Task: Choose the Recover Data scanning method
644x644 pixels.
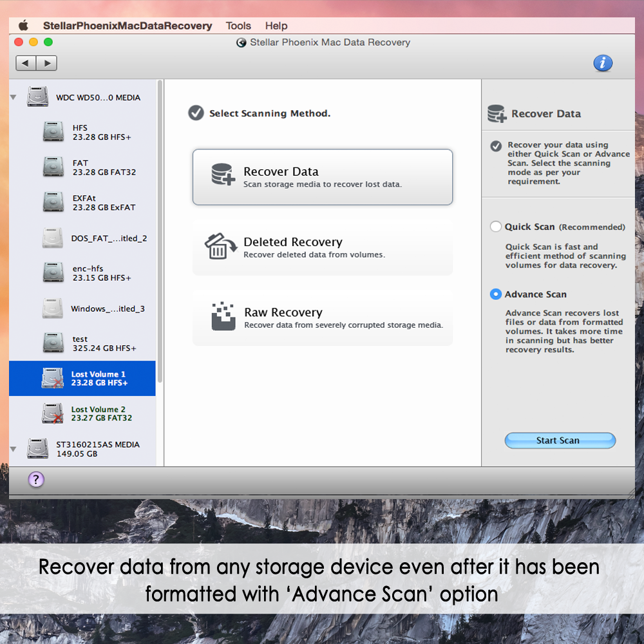Action: click(x=323, y=177)
